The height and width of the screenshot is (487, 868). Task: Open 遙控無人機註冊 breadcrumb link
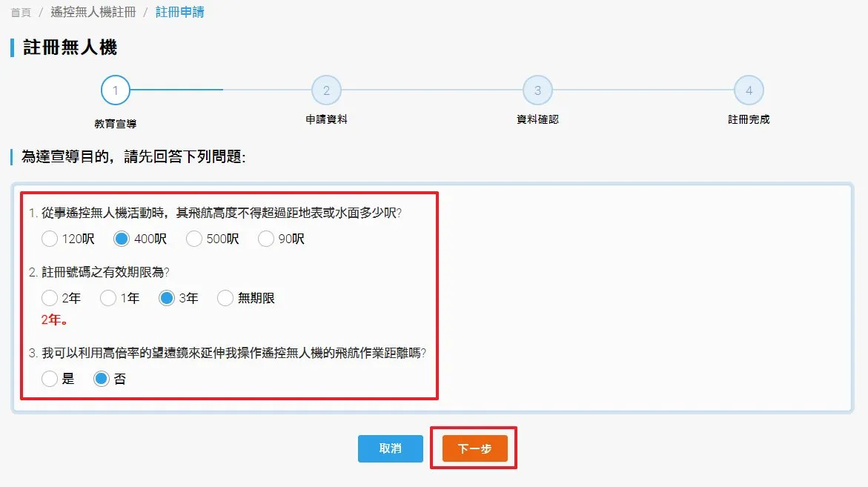point(93,12)
